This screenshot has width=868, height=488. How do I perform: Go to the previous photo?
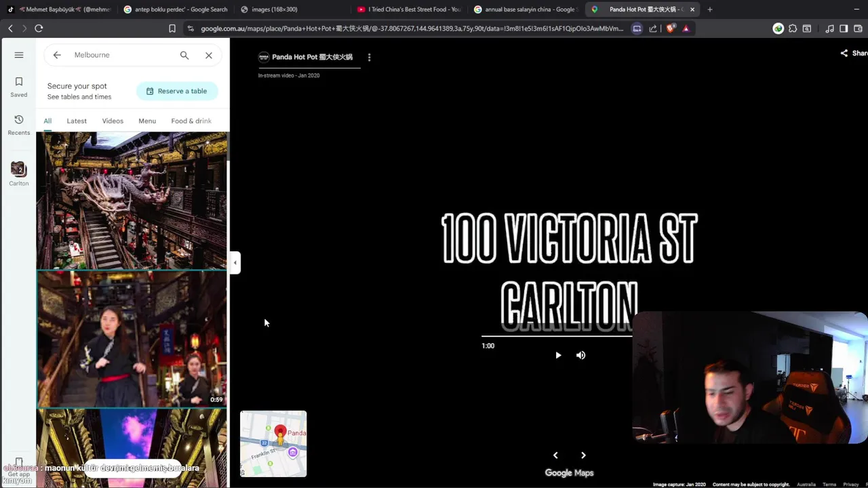pos(555,455)
